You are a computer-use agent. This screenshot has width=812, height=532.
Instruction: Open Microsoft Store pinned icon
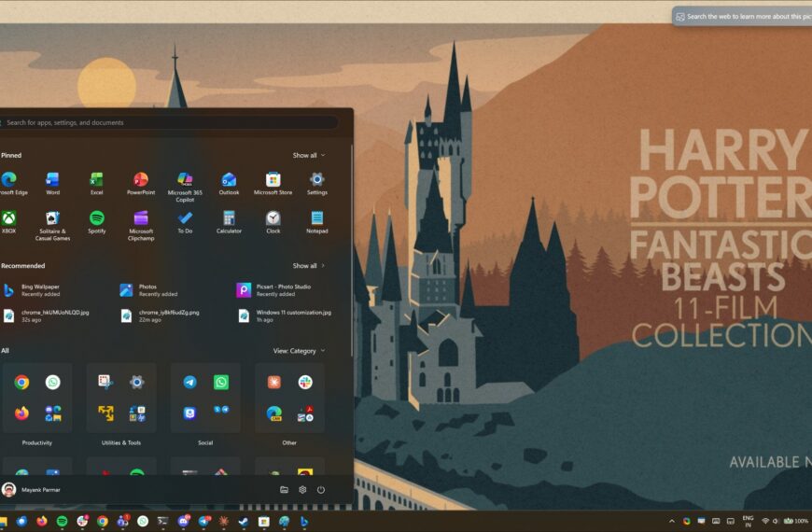(x=273, y=183)
